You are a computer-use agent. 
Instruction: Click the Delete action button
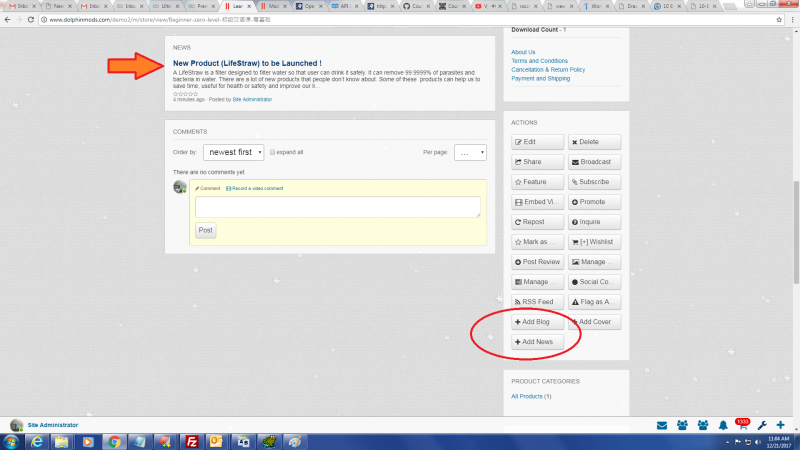tap(594, 142)
